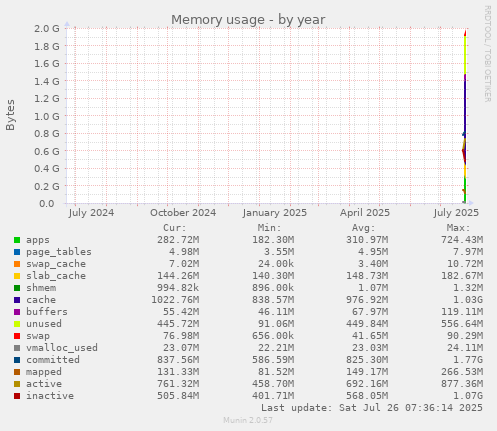The width and height of the screenshot is (497, 431).
Task: Click the 'shmem' legend label
Action: pyautogui.click(x=41, y=288)
